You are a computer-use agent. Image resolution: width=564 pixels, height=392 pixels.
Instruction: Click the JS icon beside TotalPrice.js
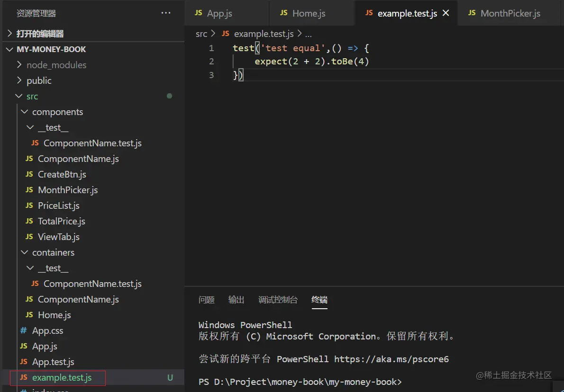(x=29, y=222)
